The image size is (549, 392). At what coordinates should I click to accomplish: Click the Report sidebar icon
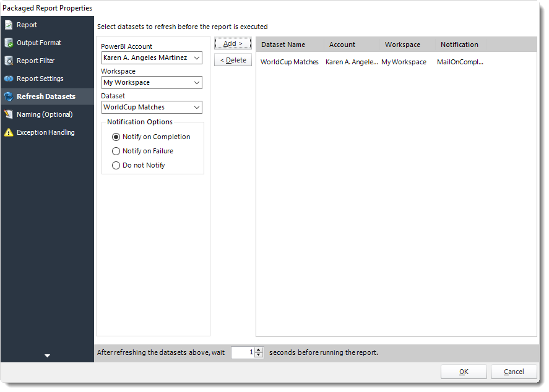(9, 25)
